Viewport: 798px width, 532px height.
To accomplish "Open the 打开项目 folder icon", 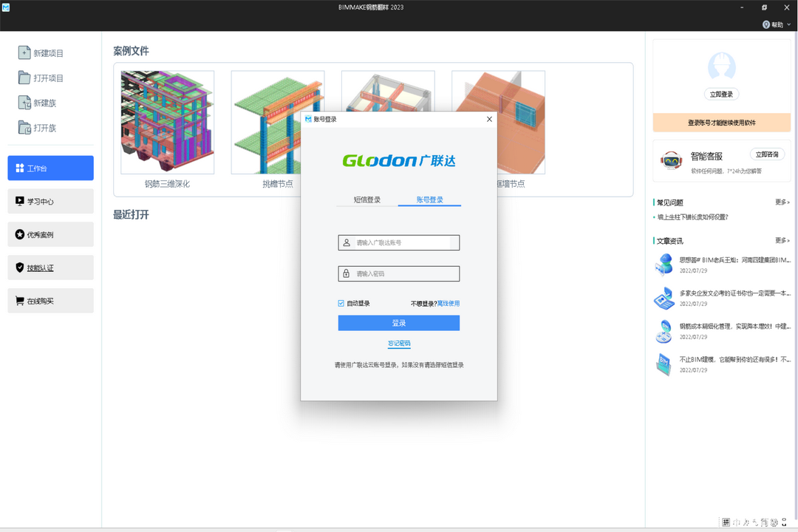I will tap(24, 78).
